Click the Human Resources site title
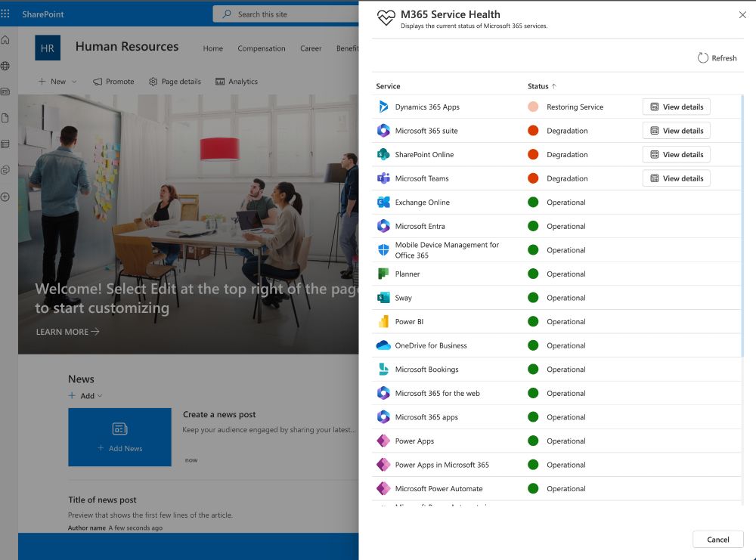Viewport: 756px width, 560px height. point(127,46)
